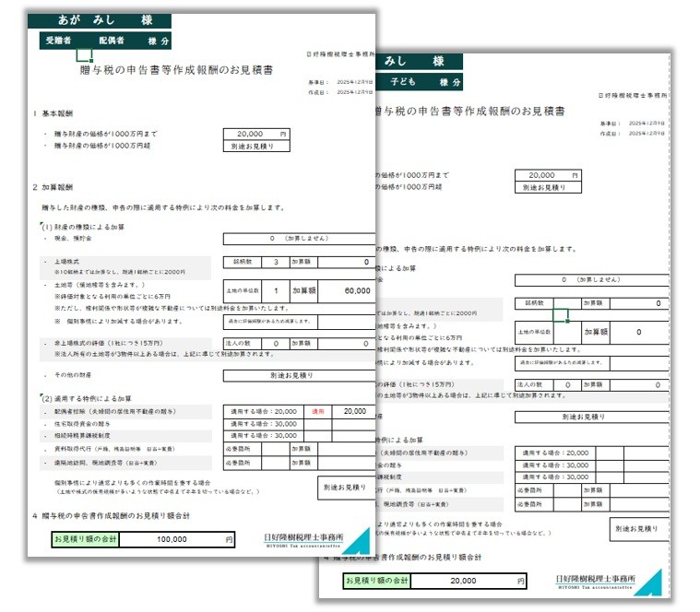This screenshot has width=700, height=612.
Task: Click the 銘柄数 value 3 cell
Action: (x=276, y=262)
